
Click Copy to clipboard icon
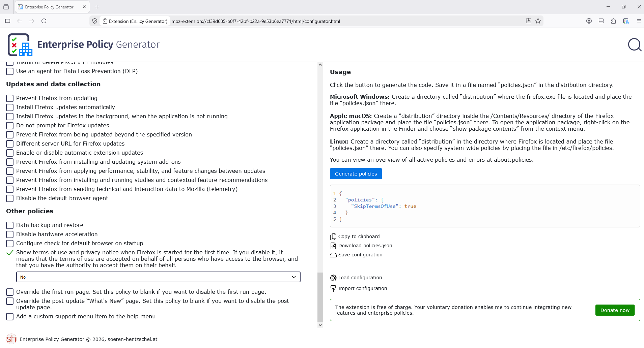(x=333, y=237)
